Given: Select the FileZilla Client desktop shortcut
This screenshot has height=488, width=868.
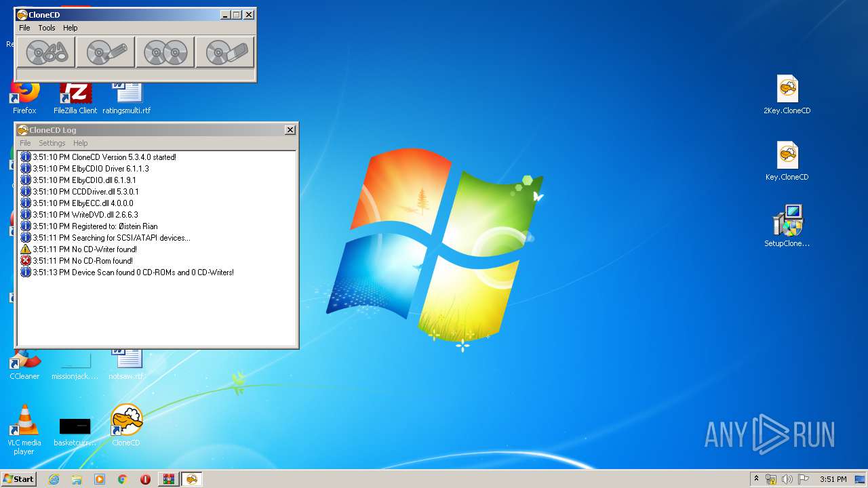Looking at the screenshot, I should [75, 98].
